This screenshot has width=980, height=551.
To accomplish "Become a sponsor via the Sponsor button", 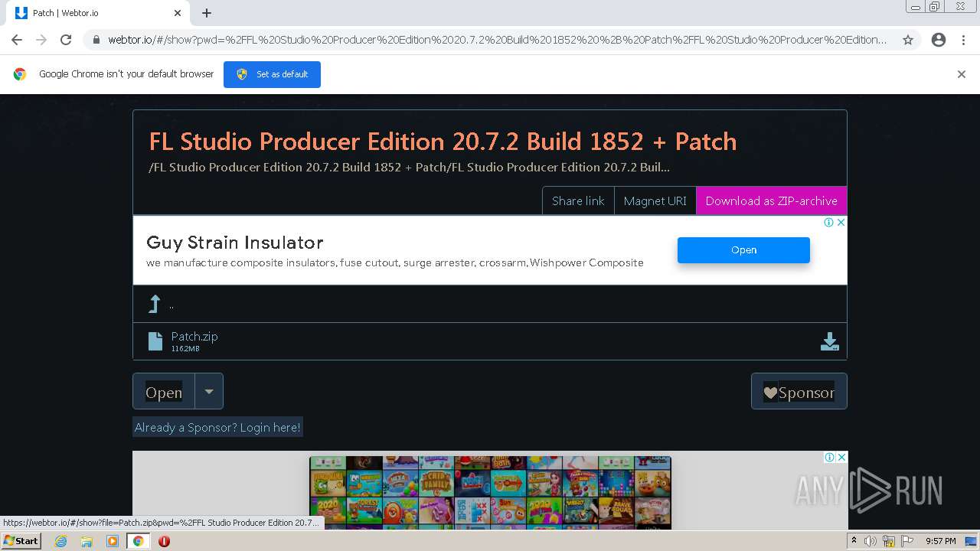I will point(799,392).
